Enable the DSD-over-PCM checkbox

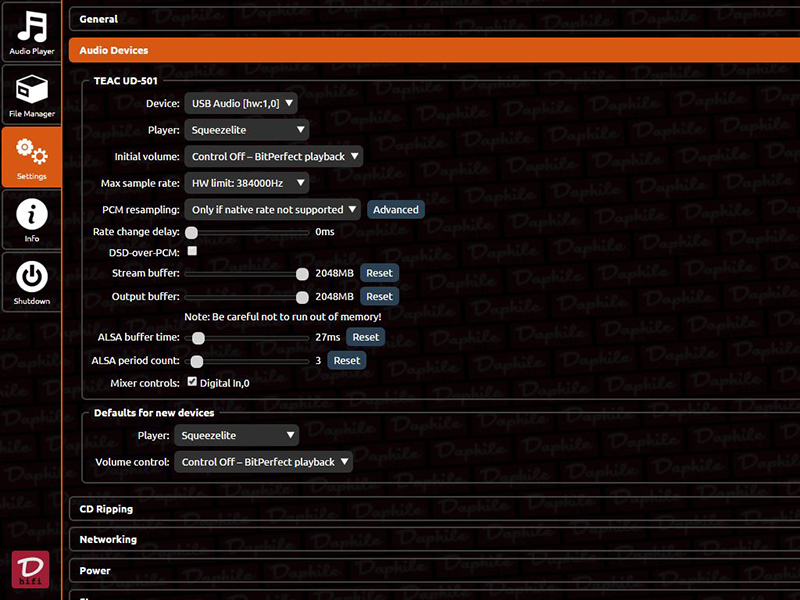[x=192, y=251]
